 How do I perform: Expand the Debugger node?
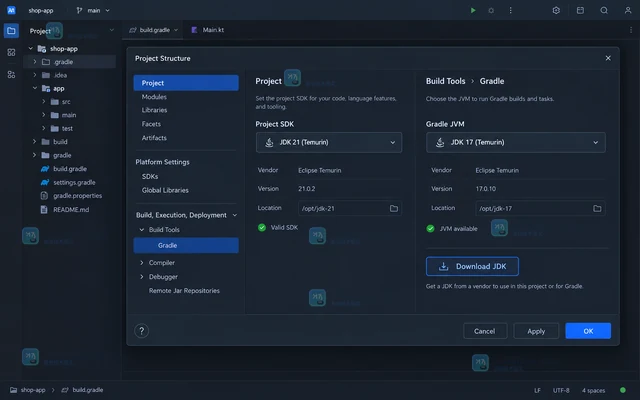pyautogui.click(x=142, y=277)
